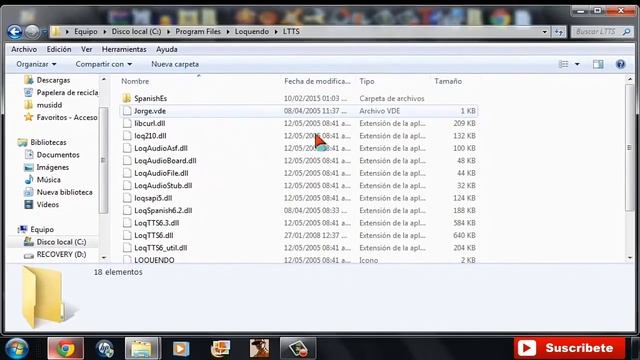Open the Compartir con dropdown

pyautogui.click(x=104, y=64)
